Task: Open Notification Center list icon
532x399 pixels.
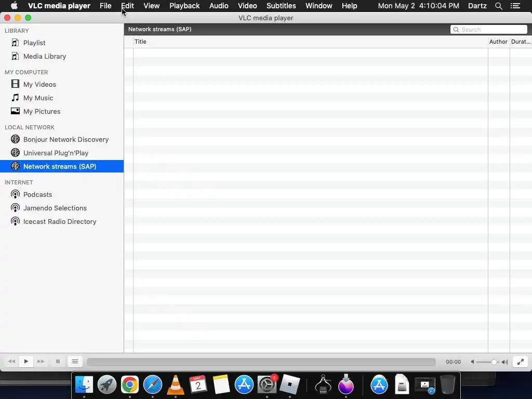Action: point(515,6)
